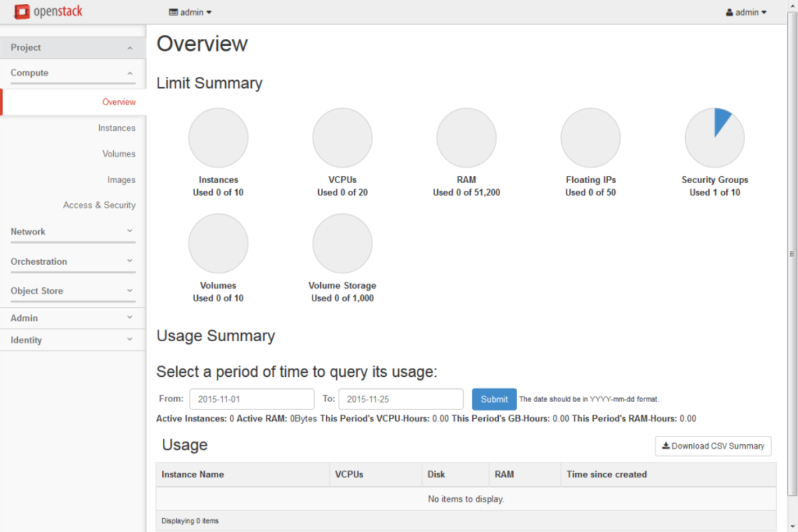
Task: Select Instances in the sidebar
Action: click(x=116, y=128)
